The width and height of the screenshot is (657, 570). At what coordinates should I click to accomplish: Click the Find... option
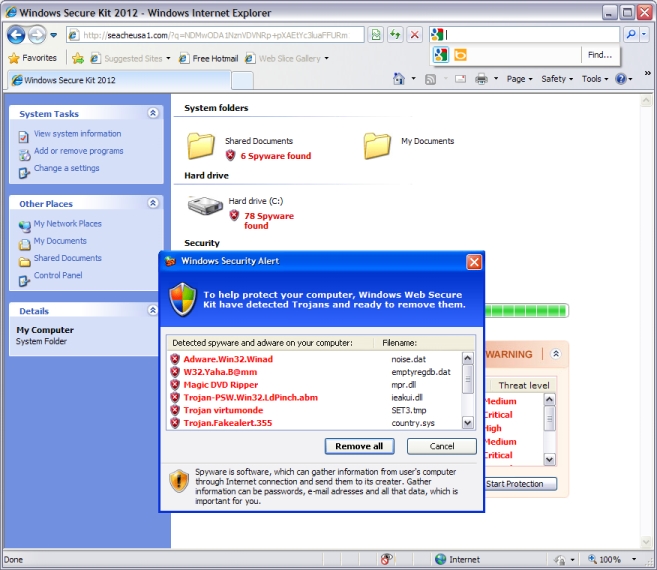pos(600,55)
